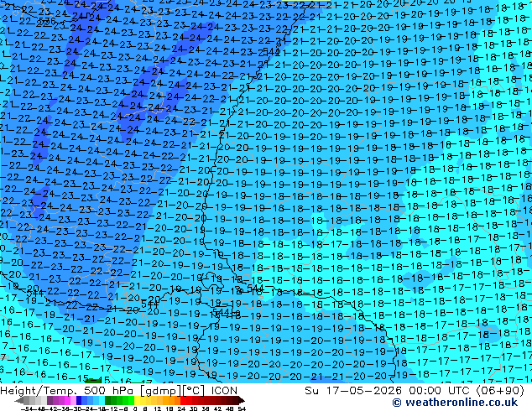Pick the bright red swatch in the temperature legend

click(183, 400)
